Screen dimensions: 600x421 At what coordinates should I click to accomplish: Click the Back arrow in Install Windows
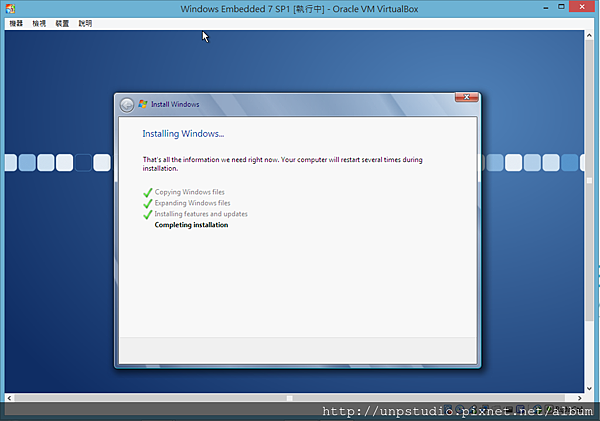pos(127,104)
